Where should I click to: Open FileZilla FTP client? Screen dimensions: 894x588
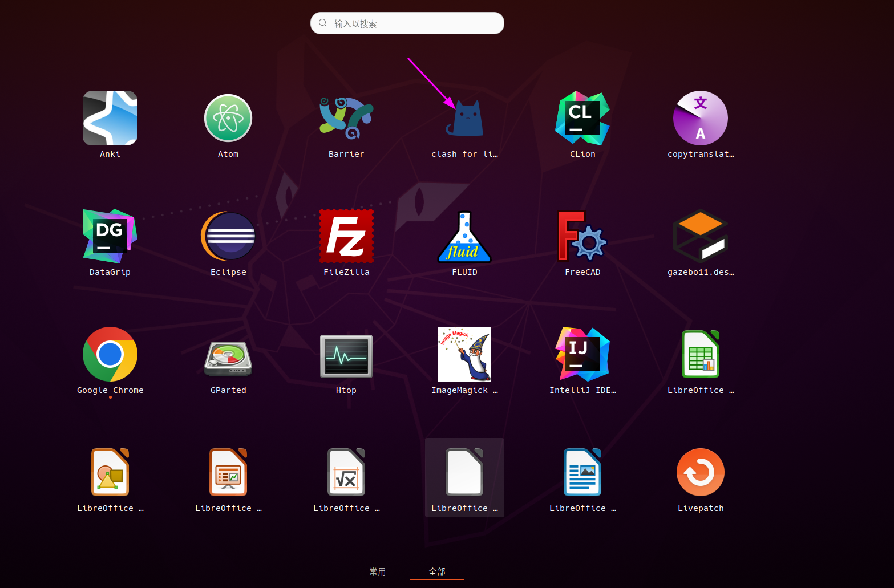point(346,236)
